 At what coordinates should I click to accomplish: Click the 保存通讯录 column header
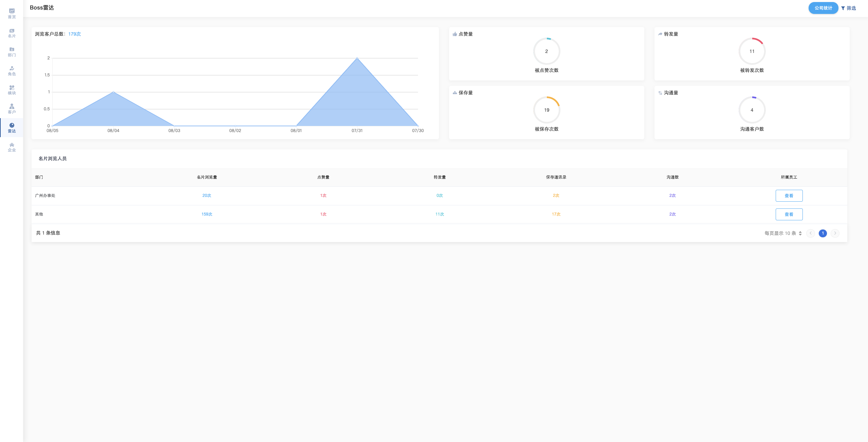(556, 177)
